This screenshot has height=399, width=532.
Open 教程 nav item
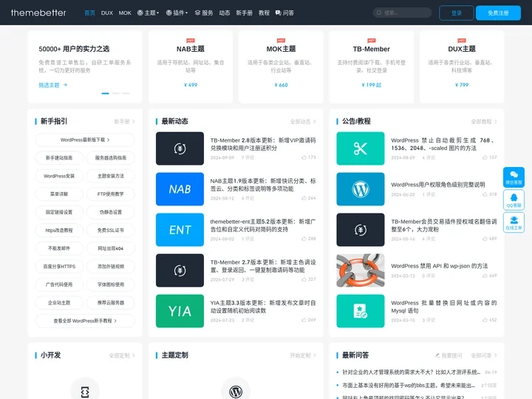[x=264, y=13]
